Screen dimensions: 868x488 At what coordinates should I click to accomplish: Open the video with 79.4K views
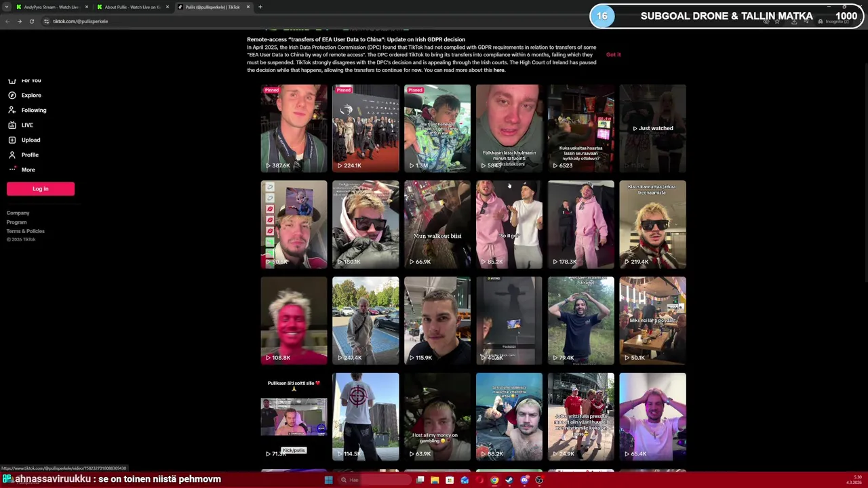coord(581,320)
